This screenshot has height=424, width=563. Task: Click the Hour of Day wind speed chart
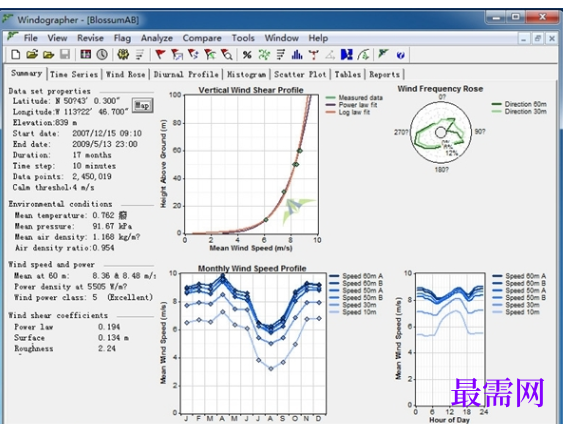click(450, 339)
